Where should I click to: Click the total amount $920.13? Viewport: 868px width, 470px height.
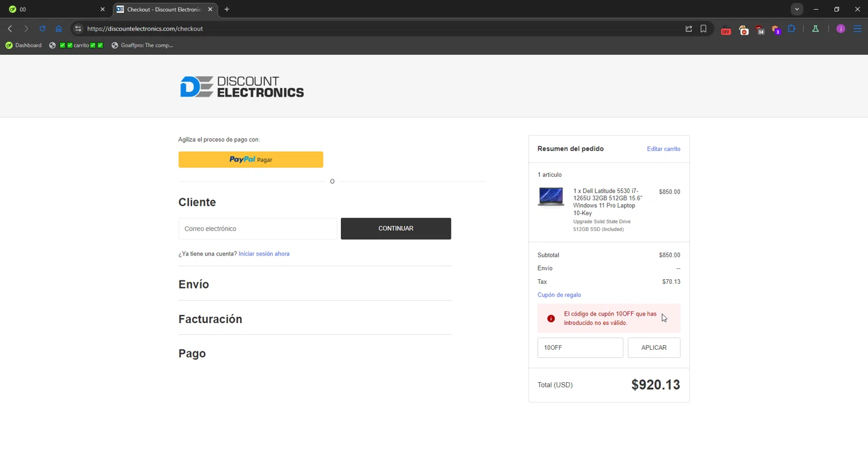656,385
